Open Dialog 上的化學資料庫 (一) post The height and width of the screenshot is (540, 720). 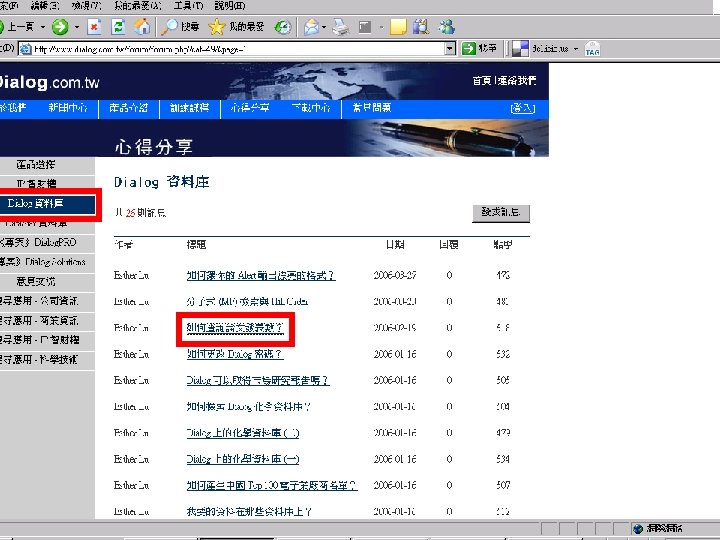click(x=243, y=459)
